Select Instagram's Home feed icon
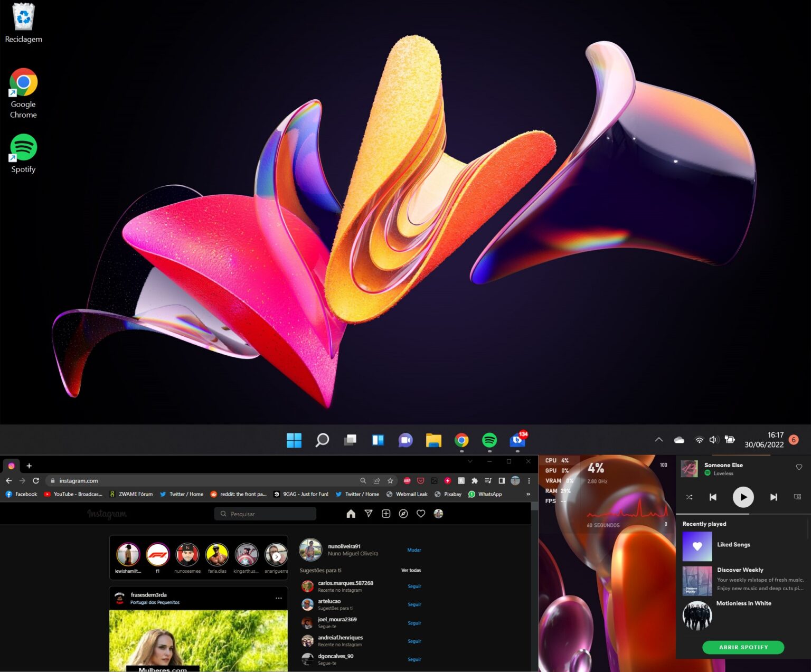Viewport: 811px width, 672px height. (x=351, y=514)
